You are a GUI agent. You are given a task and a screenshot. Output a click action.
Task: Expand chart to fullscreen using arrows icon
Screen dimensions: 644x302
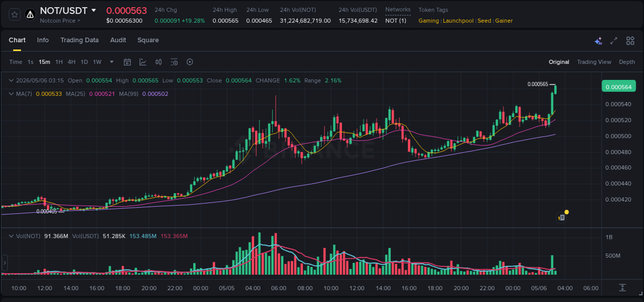click(614, 41)
